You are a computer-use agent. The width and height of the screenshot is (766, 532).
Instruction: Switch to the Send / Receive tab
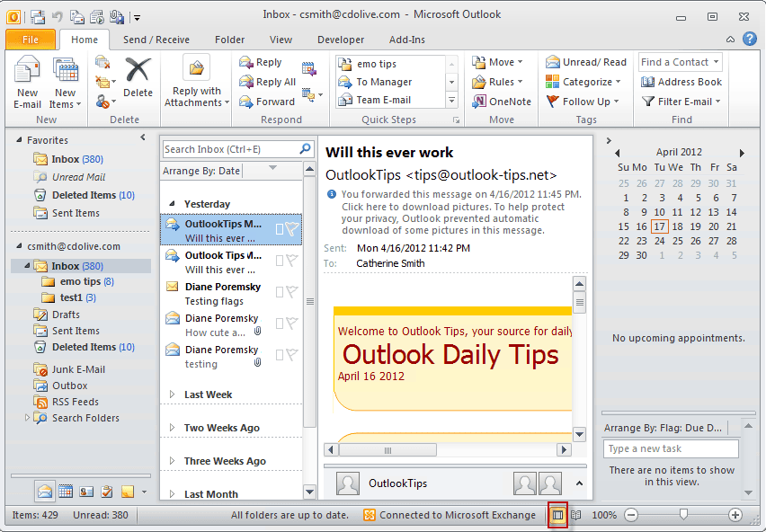(156, 40)
